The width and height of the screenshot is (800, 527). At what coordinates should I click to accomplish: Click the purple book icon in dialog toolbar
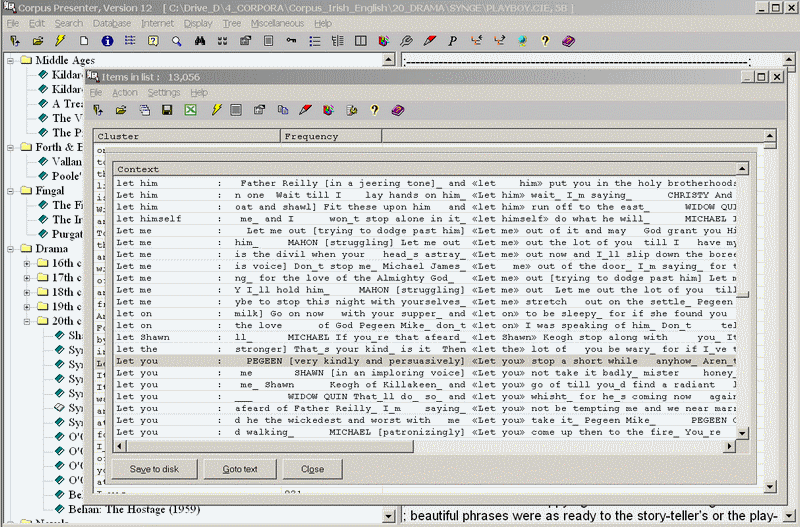click(397, 110)
